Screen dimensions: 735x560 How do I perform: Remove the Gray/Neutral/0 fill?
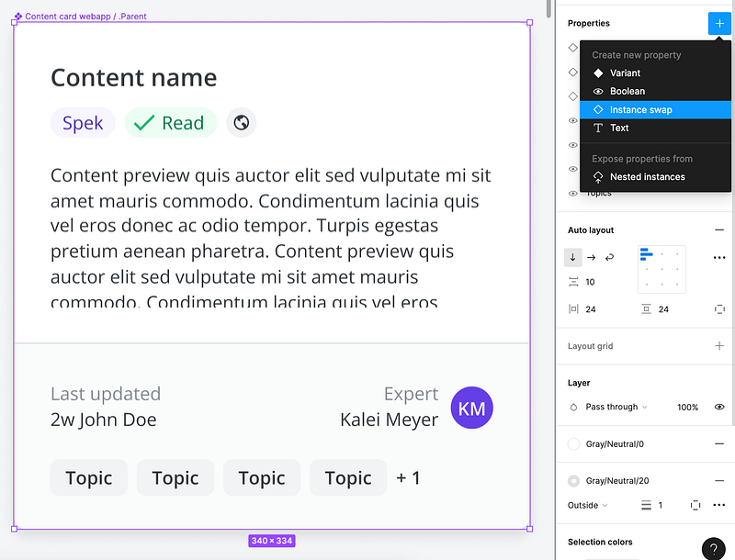click(x=719, y=444)
